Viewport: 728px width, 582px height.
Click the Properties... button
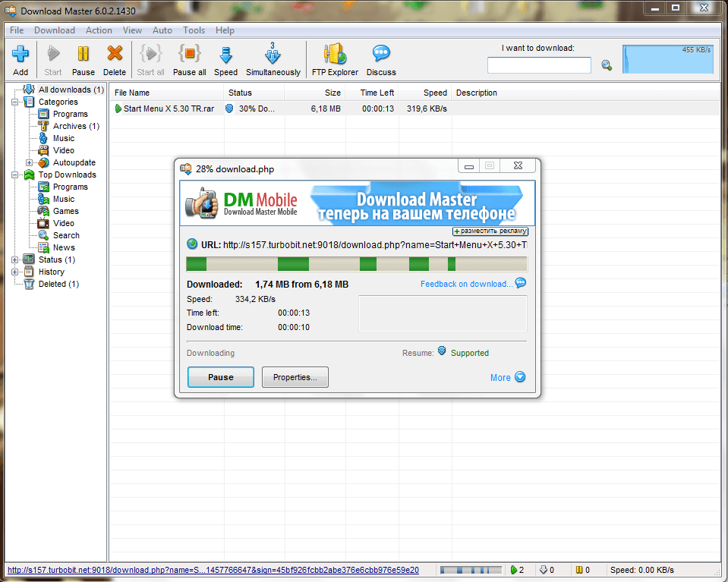pyautogui.click(x=295, y=377)
